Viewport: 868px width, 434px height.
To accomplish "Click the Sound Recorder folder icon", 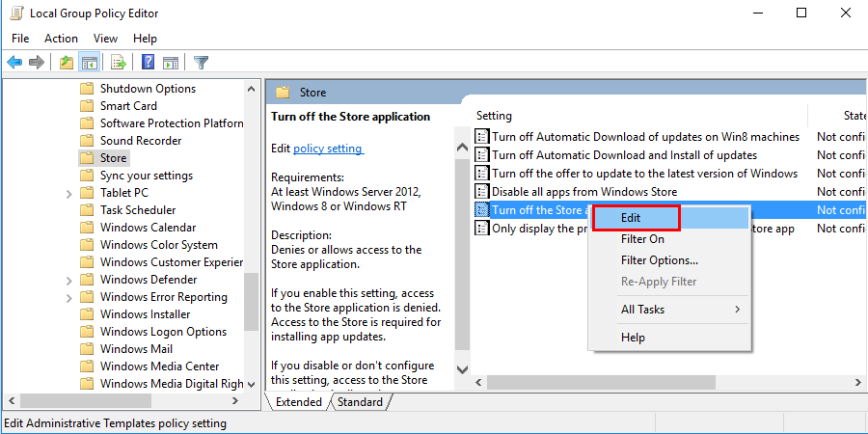I will tap(87, 141).
